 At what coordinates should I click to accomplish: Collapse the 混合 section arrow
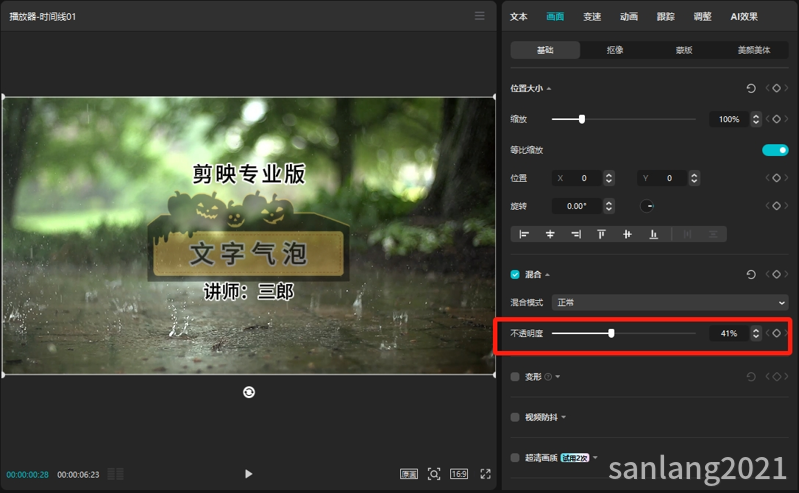click(x=547, y=275)
